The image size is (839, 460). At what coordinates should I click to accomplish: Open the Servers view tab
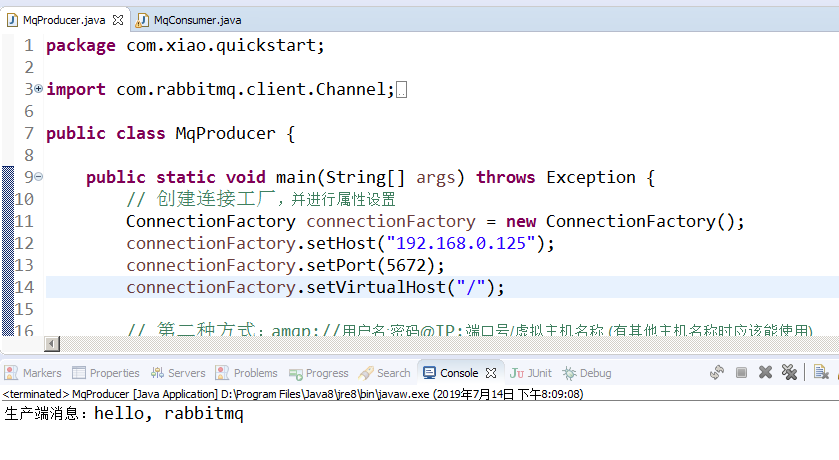[178, 373]
